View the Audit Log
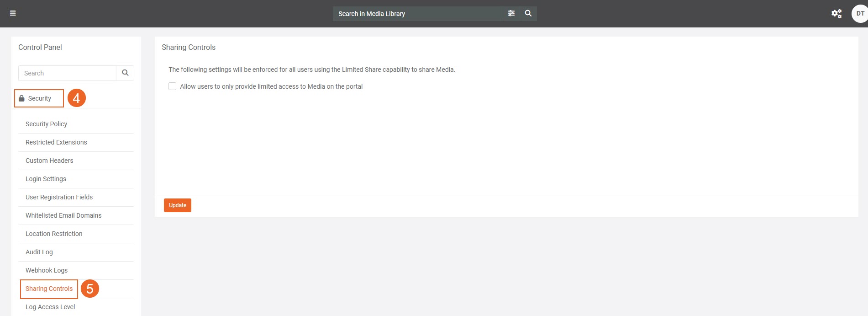 pos(39,252)
